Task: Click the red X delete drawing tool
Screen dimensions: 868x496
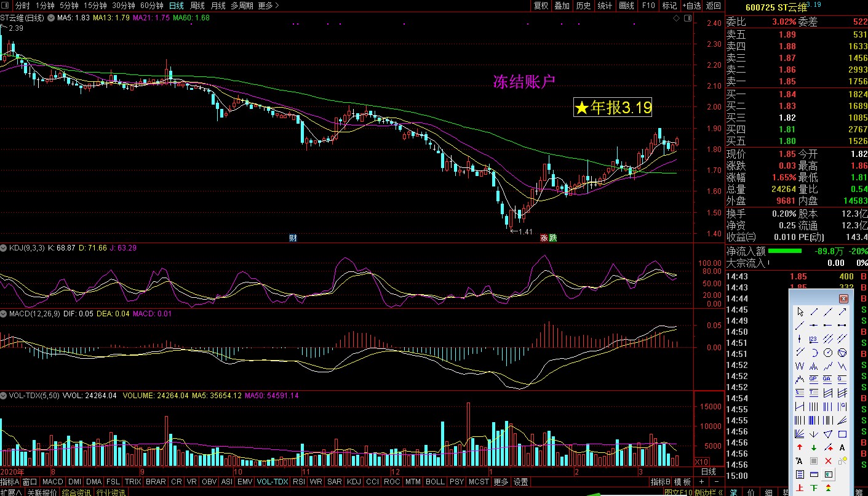Action: tap(828, 461)
